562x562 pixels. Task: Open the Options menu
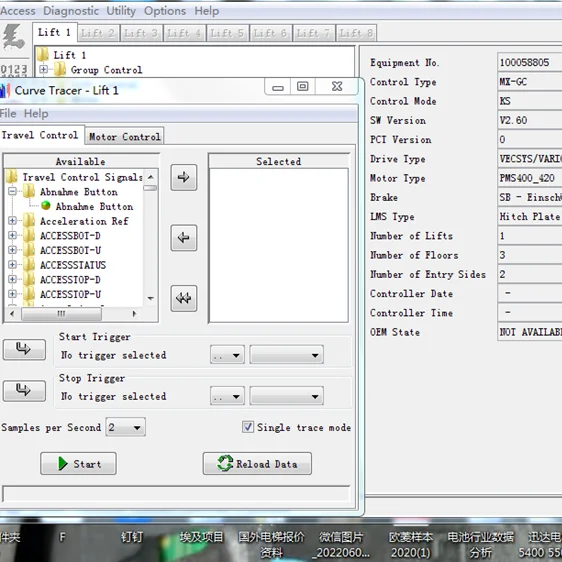(x=165, y=11)
